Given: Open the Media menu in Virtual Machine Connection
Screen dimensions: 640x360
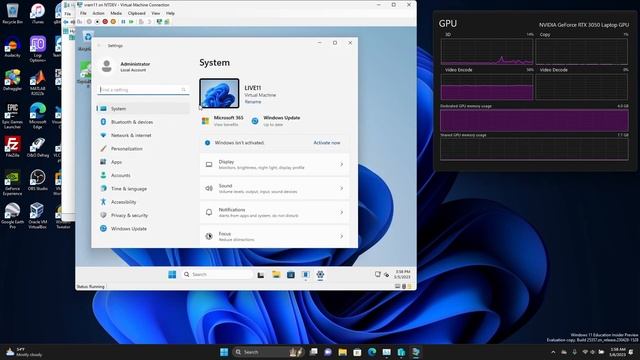Looking at the screenshot, I should [116, 13].
